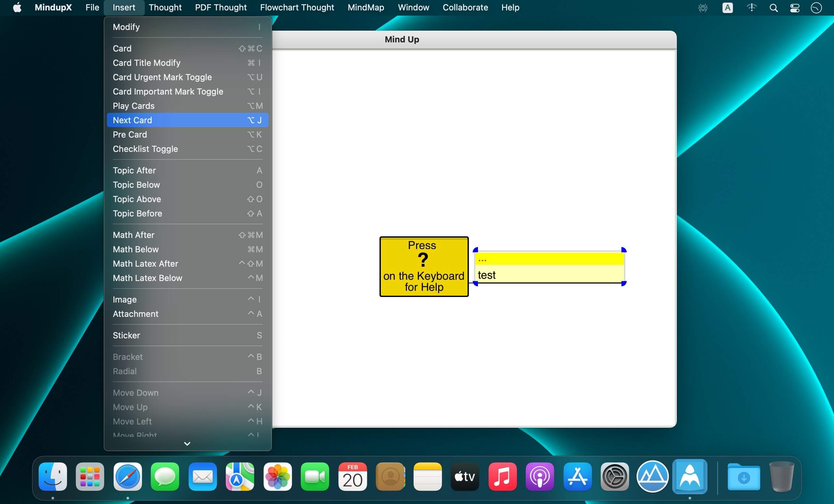
Task: Open the MindupX application menu
Action: [53, 7]
